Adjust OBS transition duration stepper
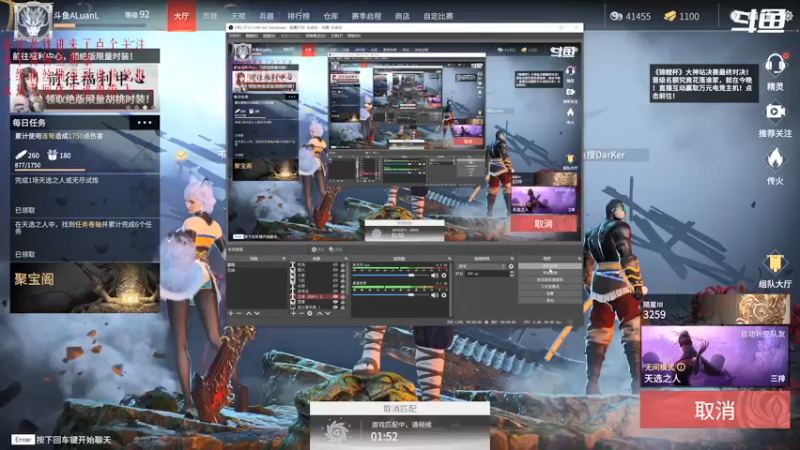Screen dimensions: 800x450 [512, 274]
